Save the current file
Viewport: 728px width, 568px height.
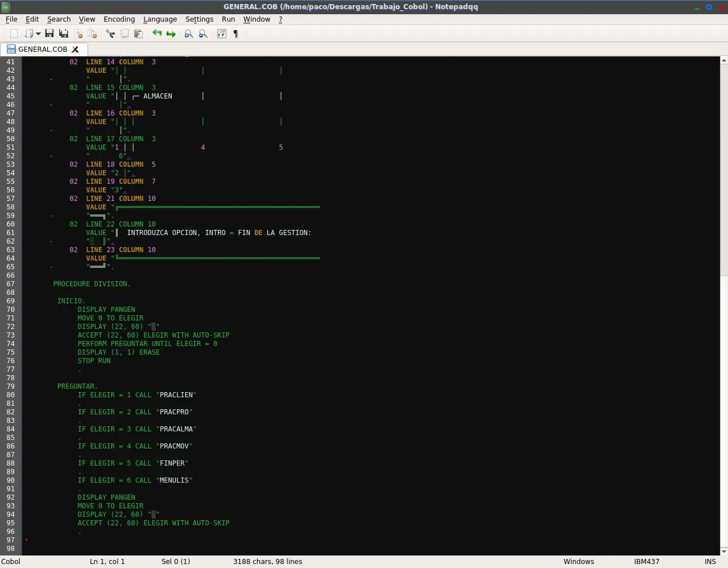49,34
